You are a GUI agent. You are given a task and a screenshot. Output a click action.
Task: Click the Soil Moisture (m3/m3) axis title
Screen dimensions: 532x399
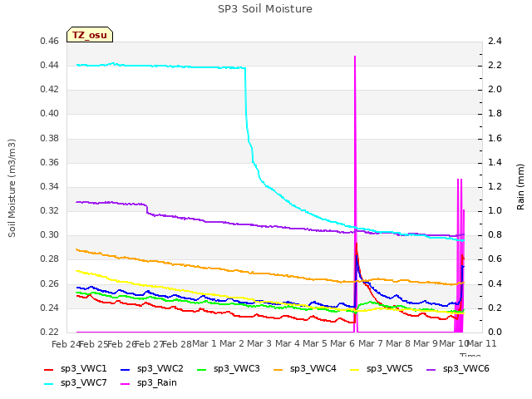[x=12, y=188]
